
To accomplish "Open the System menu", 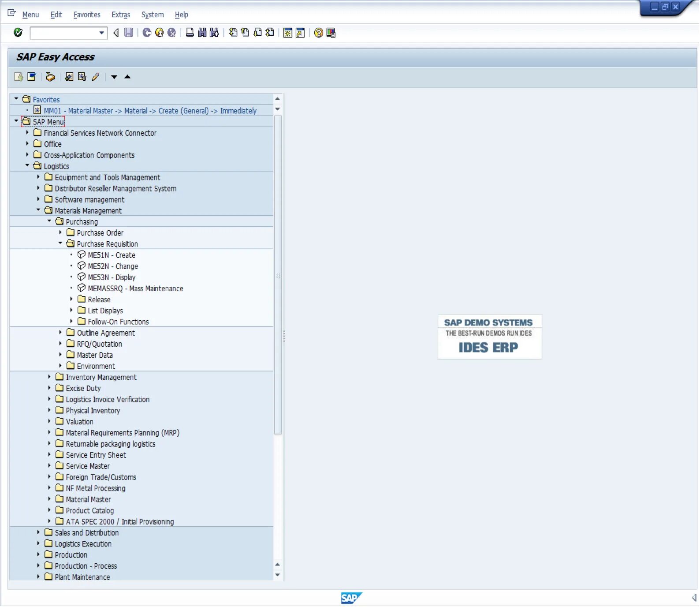I will pyautogui.click(x=153, y=15).
